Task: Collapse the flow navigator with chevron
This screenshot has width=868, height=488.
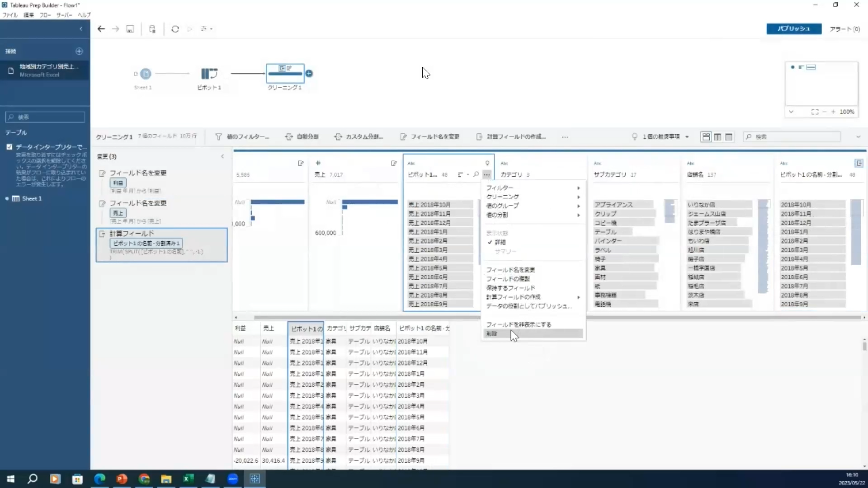Action: 791,112
